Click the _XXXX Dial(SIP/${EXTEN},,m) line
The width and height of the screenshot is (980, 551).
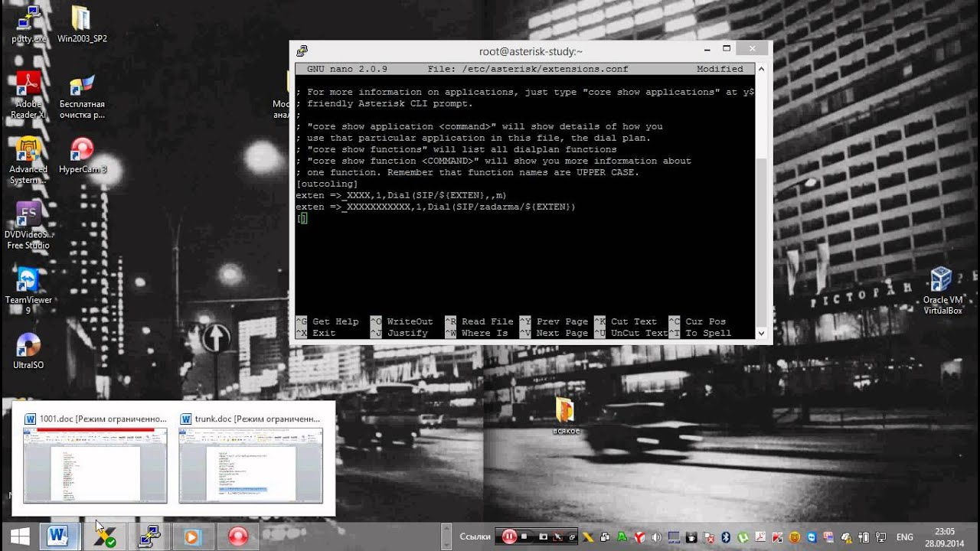click(401, 195)
